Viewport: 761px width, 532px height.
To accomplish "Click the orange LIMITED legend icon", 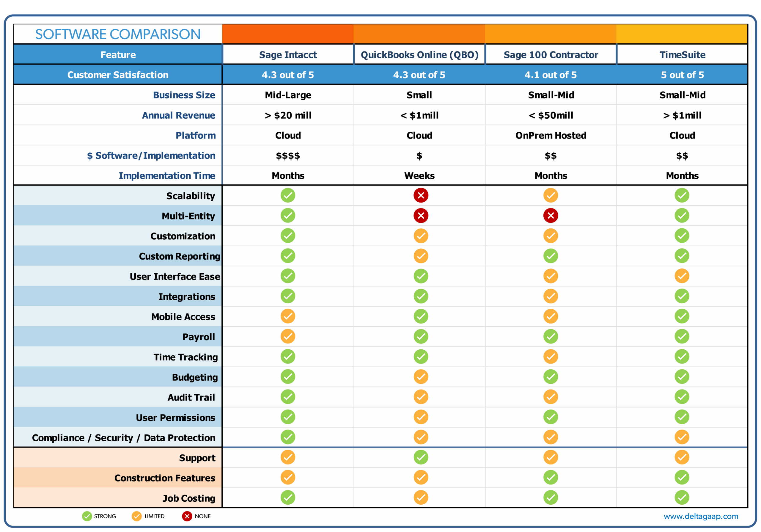I will 136,516.
